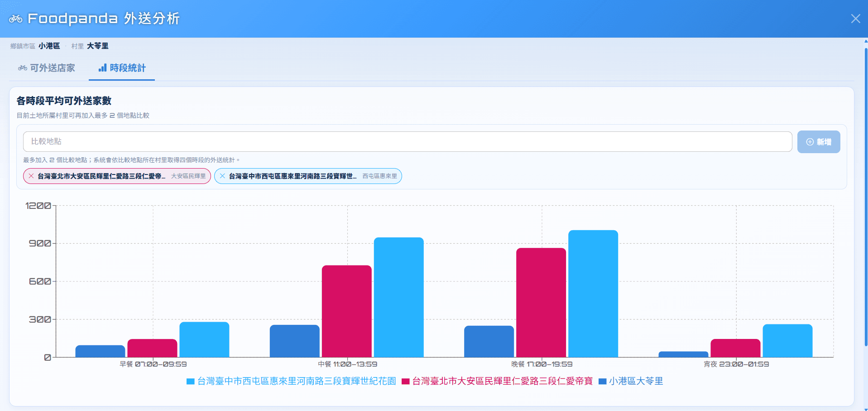The image size is (868, 411).
Task: Click the pink 宵夜 bar for 大安區
Action: (735, 348)
